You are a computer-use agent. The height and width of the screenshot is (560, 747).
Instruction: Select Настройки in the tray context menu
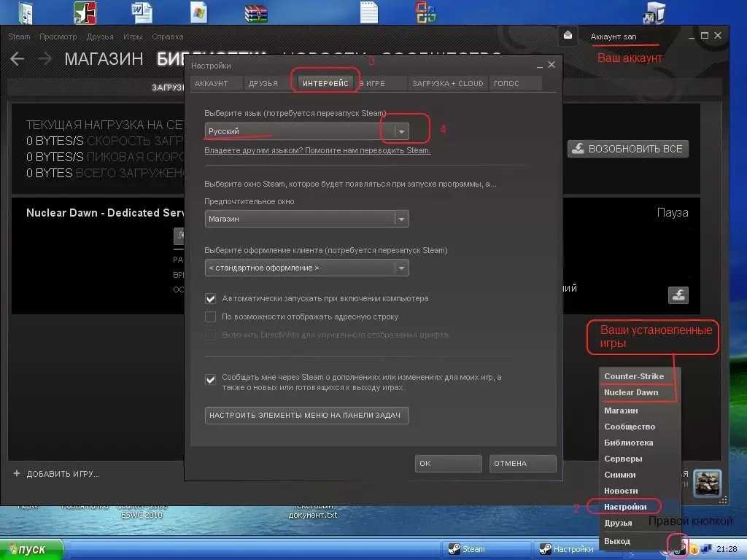click(x=625, y=507)
